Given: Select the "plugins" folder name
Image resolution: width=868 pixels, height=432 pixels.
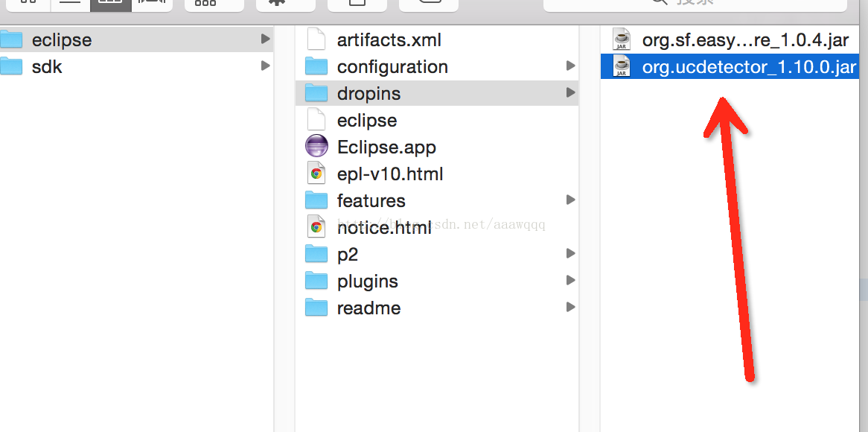Looking at the screenshot, I should coord(368,282).
